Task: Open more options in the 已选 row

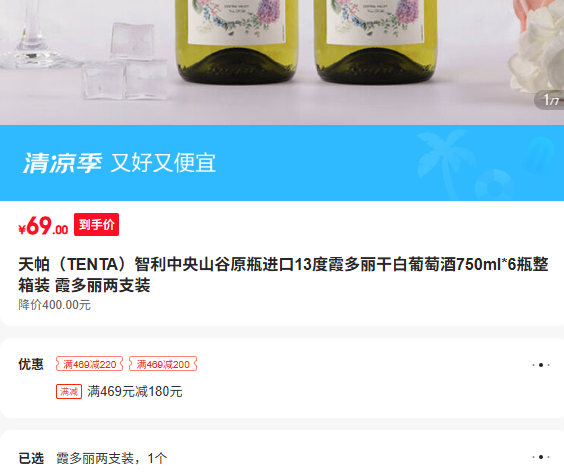Action: 541,457
